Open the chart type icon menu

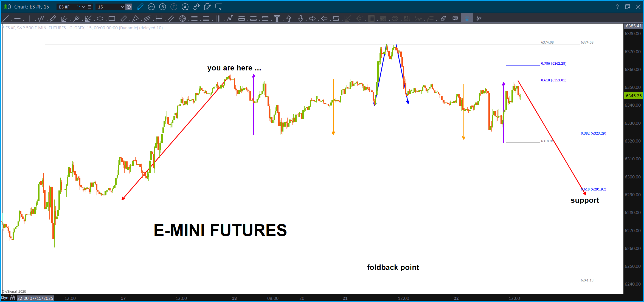click(x=151, y=7)
